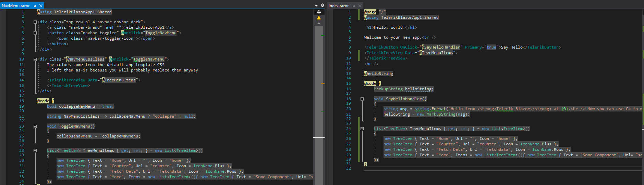Collapse the NavMenuCssClass div on line 10
Viewport: 644px width, 185px height.
(x=35, y=59)
